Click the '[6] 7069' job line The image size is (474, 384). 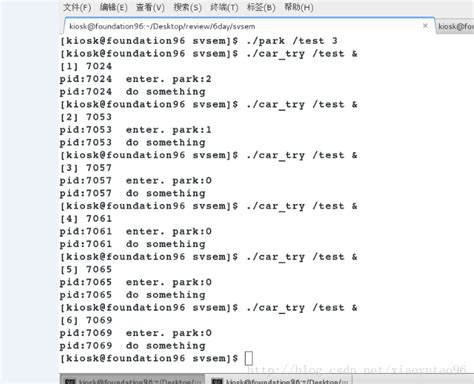click(86, 320)
